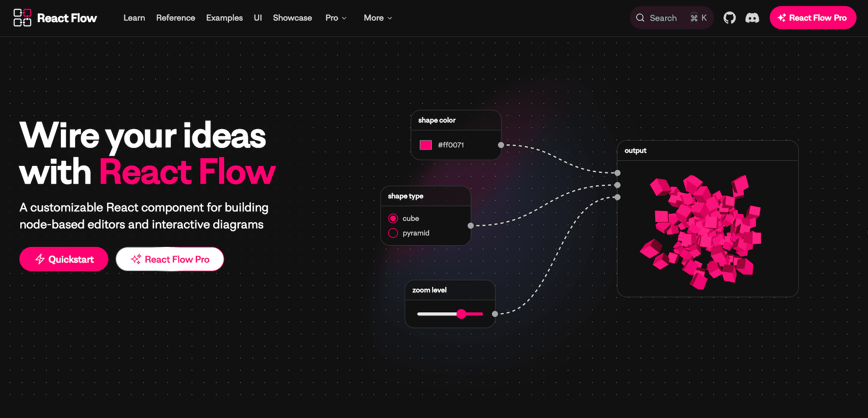Click the customizable React component subtitle
Image resolution: width=868 pixels, height=418 pixels.
144,216
